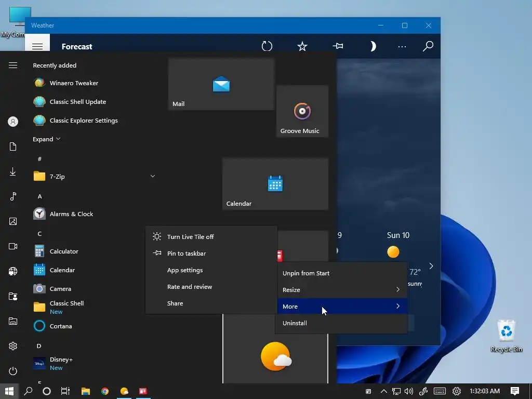Open Settings gear in Start sidebar
The width and height of the screenshot is (532, 399).
(13, 346)
